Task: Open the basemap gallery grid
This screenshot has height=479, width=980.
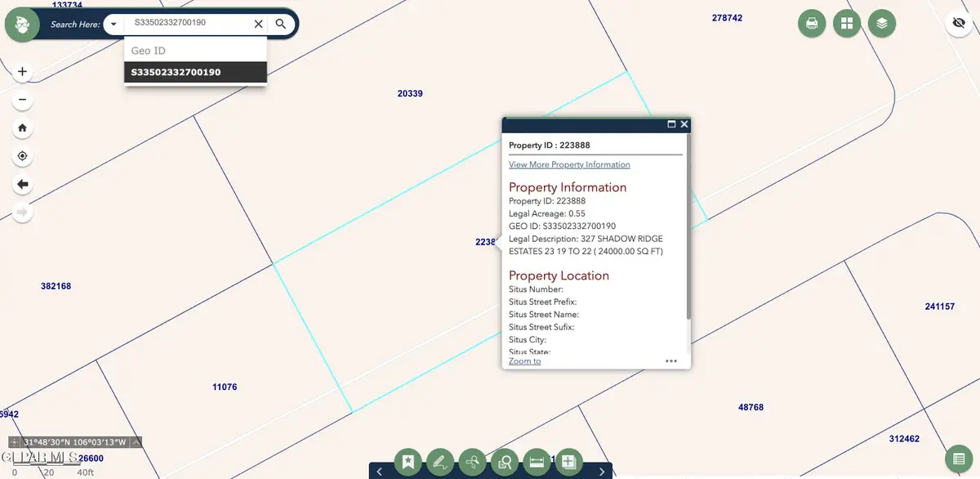Action: tap(847, 24)
